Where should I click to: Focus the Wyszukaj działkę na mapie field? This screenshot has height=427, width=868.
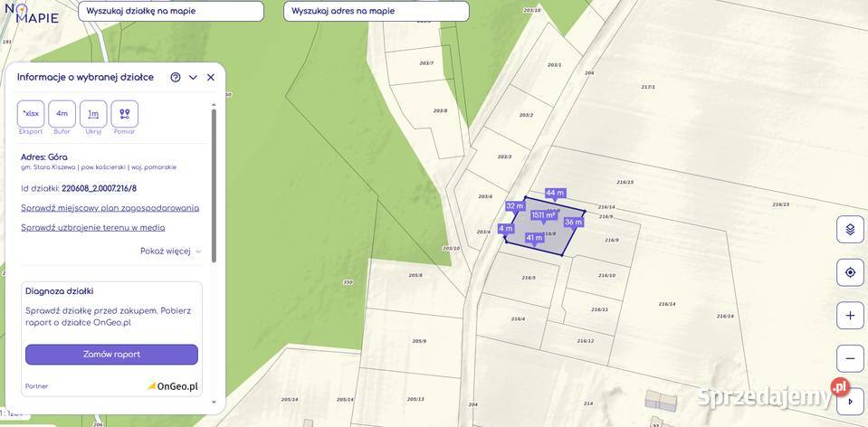point(171,11)
